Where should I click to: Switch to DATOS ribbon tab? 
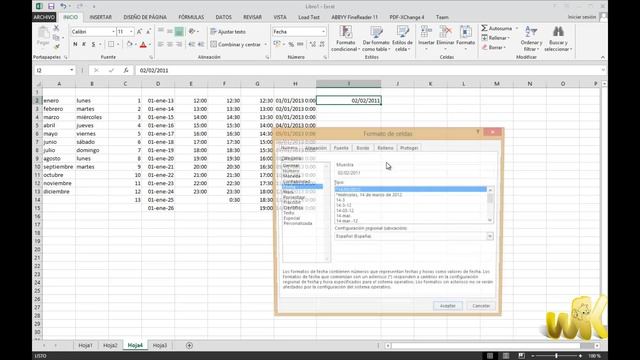tap(223, 17)
